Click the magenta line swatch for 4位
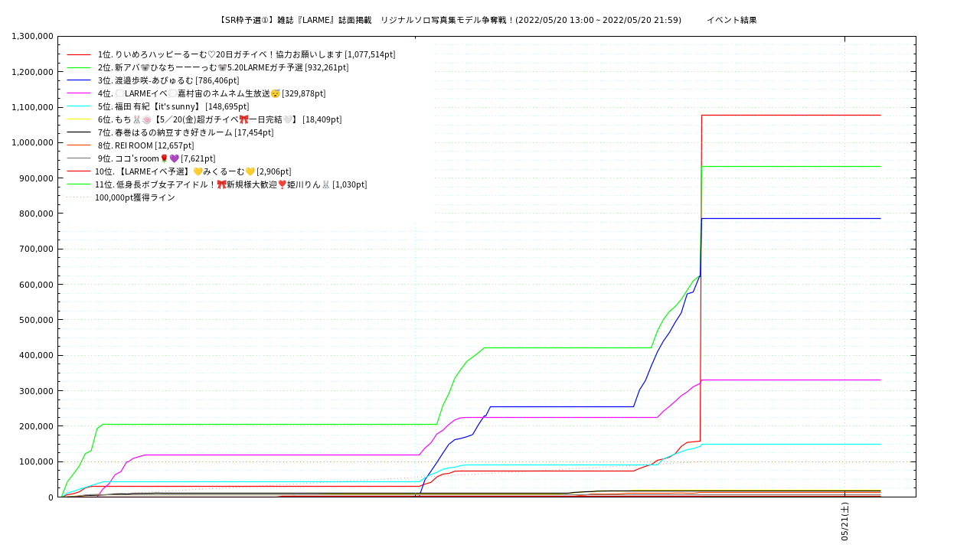Image resolution: width=980 pixels, height=551 pixels. 79,93
